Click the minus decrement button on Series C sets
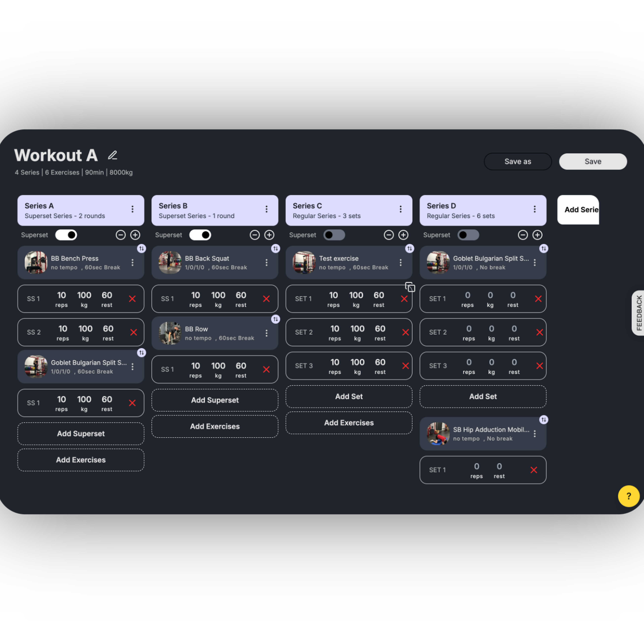The image size is (644, 644). click(387, 235)
